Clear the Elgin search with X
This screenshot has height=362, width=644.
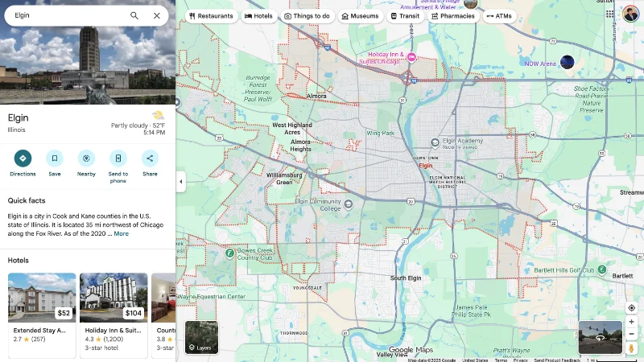tap(157, 15)
